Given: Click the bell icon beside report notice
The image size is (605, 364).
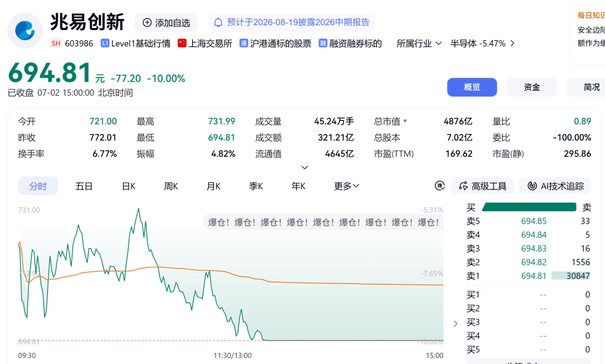Looking at the screenshot, I should coord(218,22).
